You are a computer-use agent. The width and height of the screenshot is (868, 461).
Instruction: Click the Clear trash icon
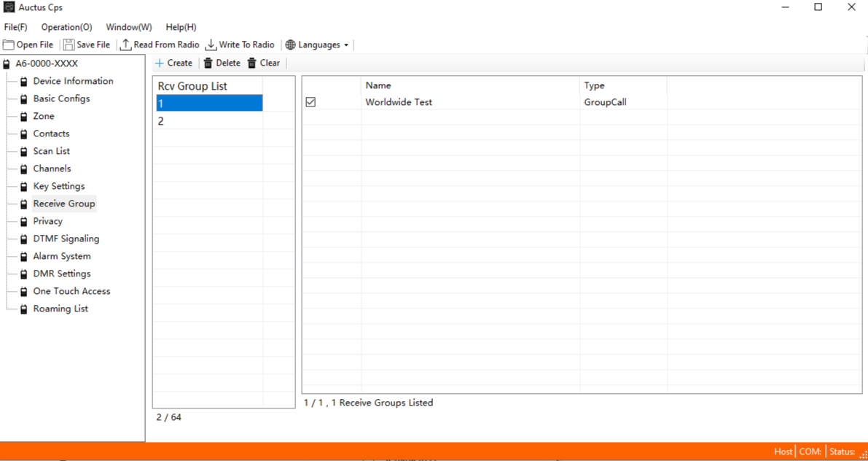coord(252,63)
